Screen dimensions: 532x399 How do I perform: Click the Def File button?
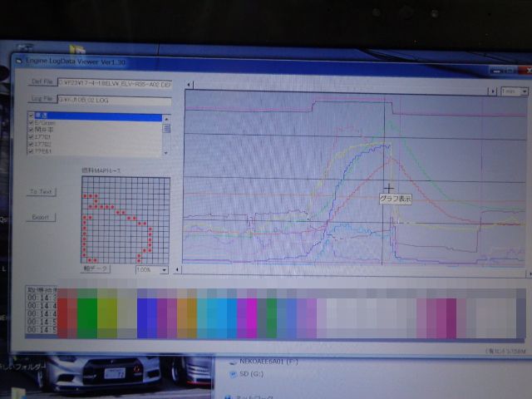[x=42, y=82]
